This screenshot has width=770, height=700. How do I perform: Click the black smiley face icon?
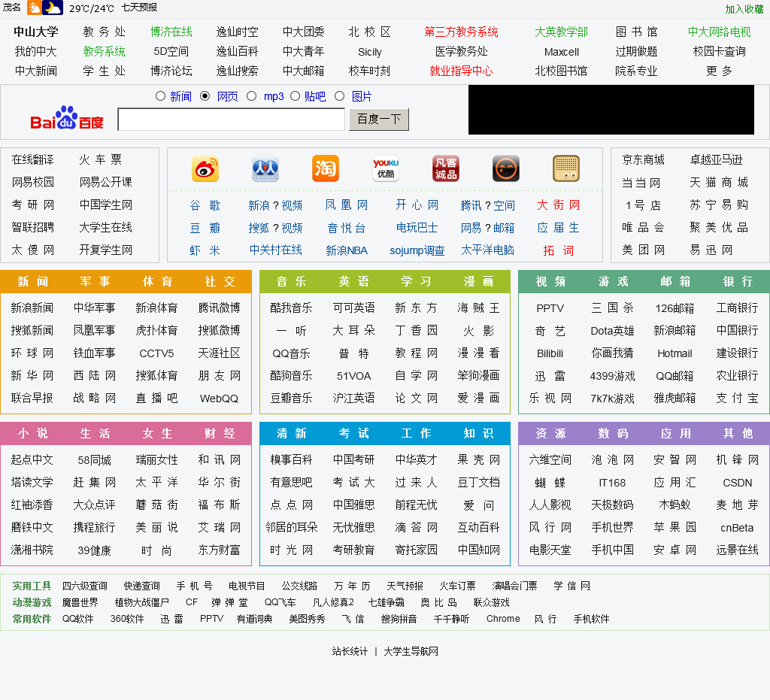click(x=506, y=169)
